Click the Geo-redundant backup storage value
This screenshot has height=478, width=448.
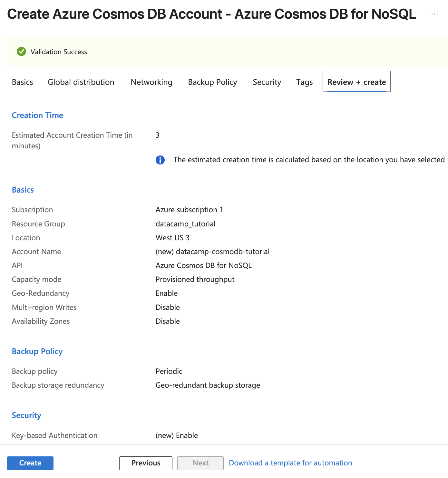(x=208, y=385)
